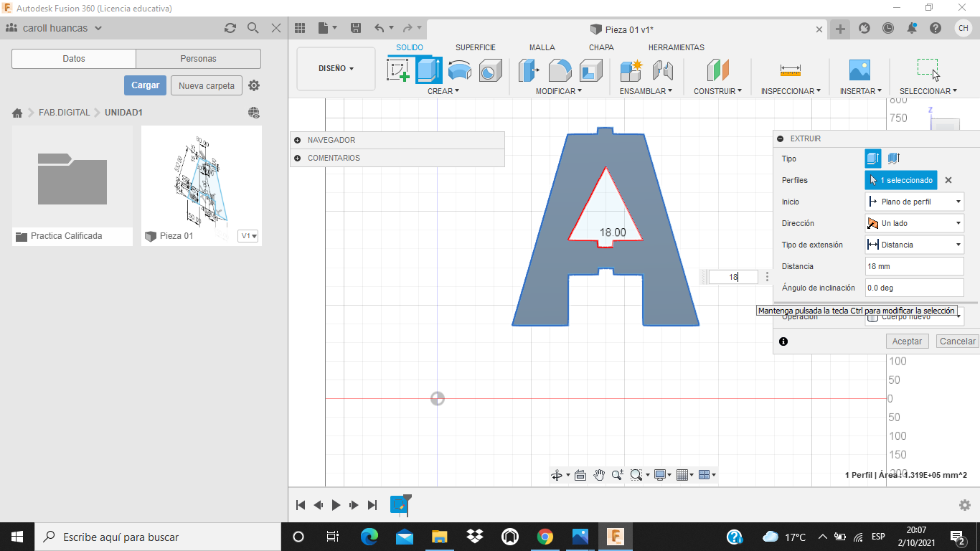Image resolution: width=980 pixels, height=551 pixels.
Task: Open the Dirección dropdown
Action: point(915,223)
